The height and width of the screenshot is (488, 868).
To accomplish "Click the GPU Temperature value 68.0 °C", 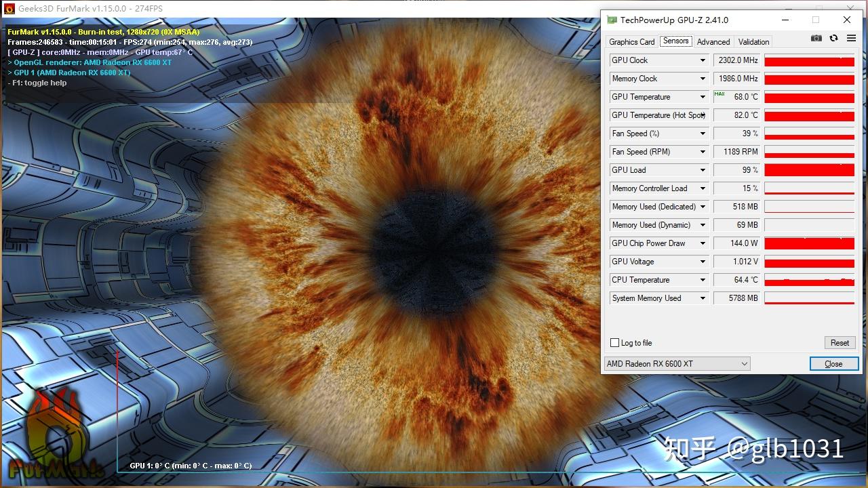I will (x=736, y=97).
